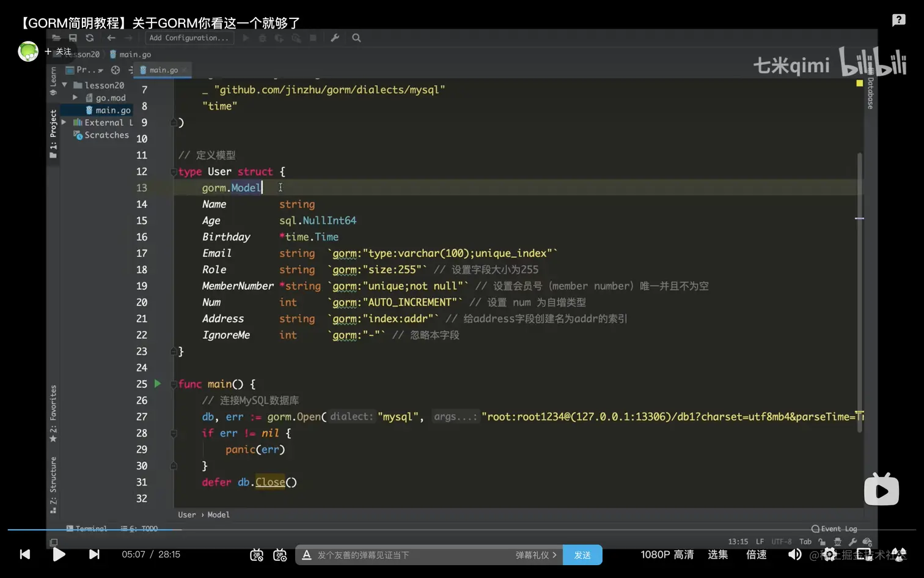Open the player settings gear
924x578 pixels.
point(829,555)
